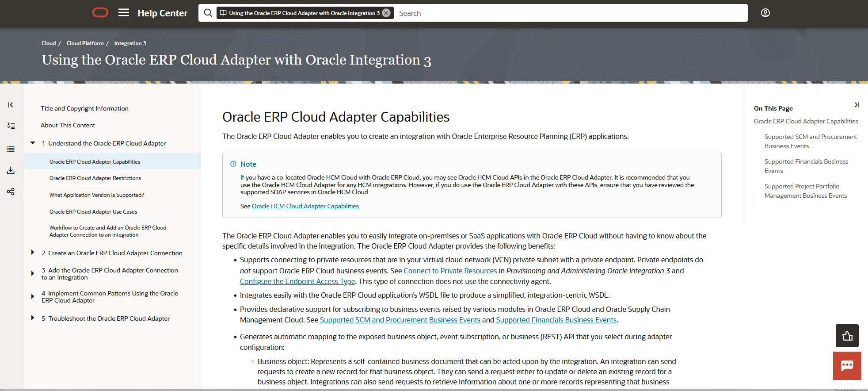Expand chapter 5 Troubleshoot the Oracle ERP Cloud Adapter

pos(33,318)
